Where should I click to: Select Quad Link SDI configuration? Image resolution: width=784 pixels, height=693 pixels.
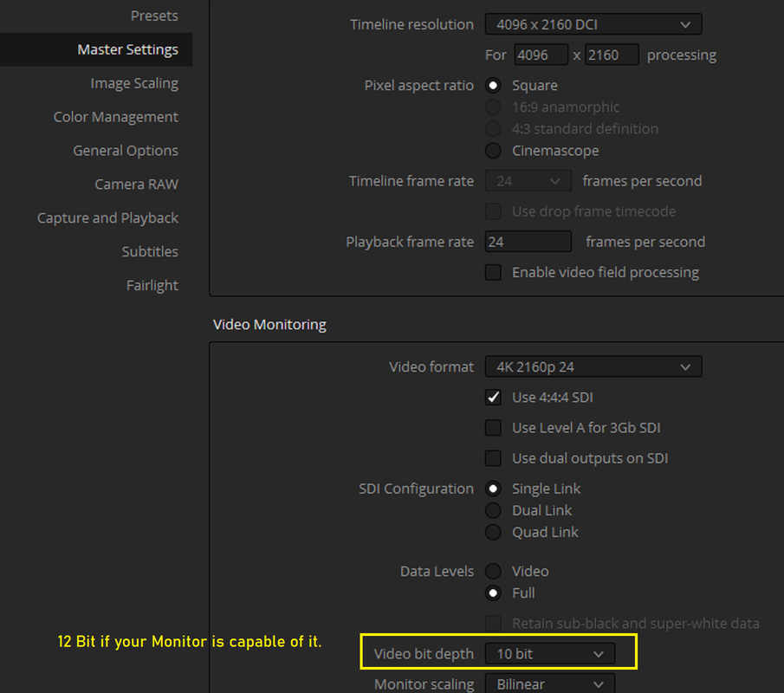[x=493, y=532]
